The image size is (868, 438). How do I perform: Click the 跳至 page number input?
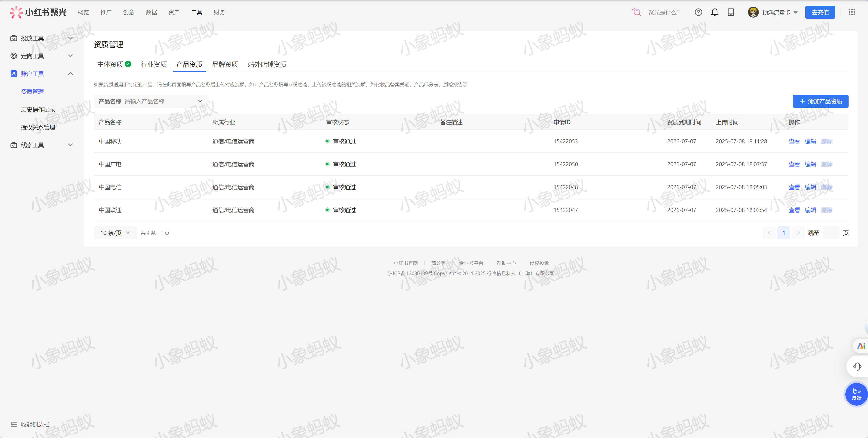[831, 233]
